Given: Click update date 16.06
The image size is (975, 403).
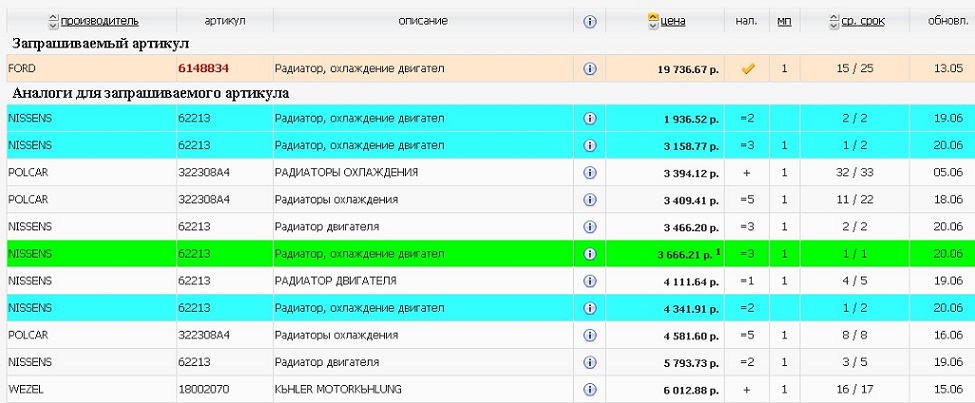Looking at the screenshot, I should coord(948,335).
